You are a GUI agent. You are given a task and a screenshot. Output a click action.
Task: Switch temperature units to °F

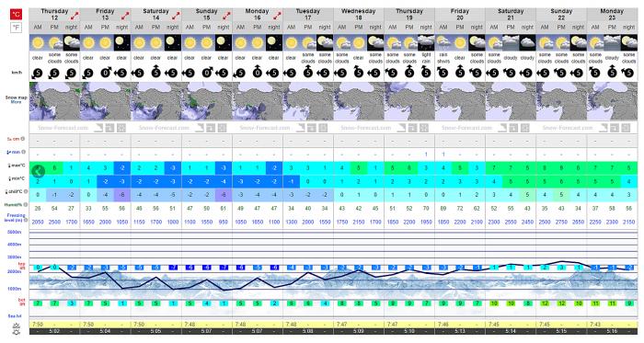pos(16,28)
